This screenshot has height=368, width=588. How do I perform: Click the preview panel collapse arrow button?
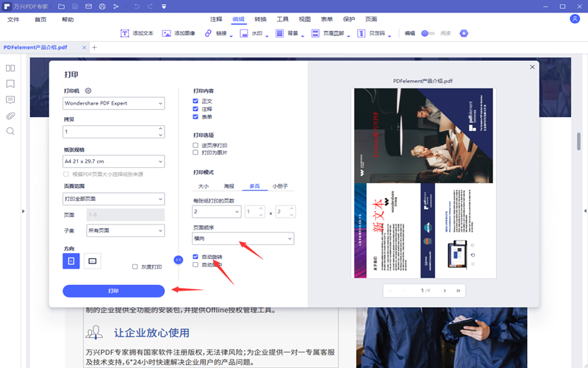coord(178,260)
